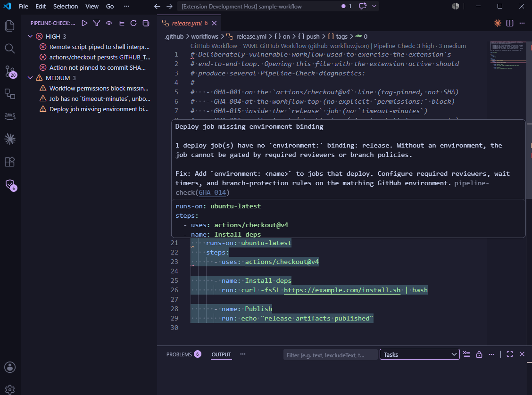Click the 'on' breadcrumb

pos(283,36)
